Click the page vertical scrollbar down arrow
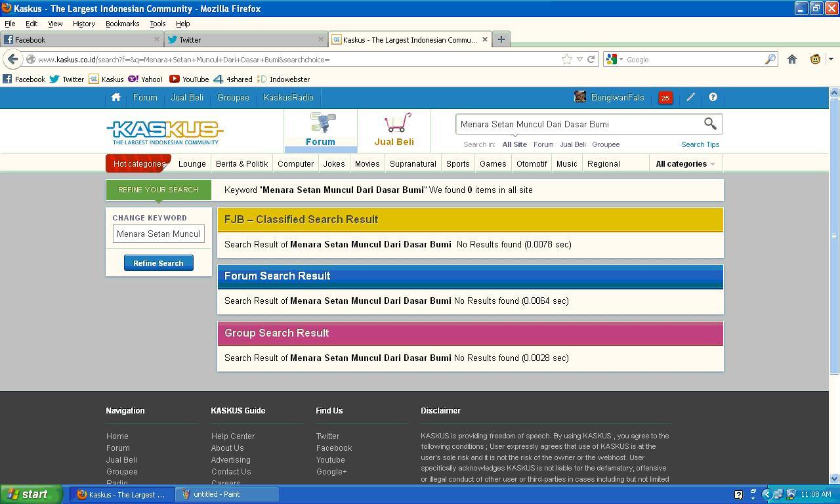 (x=835, y=478)
